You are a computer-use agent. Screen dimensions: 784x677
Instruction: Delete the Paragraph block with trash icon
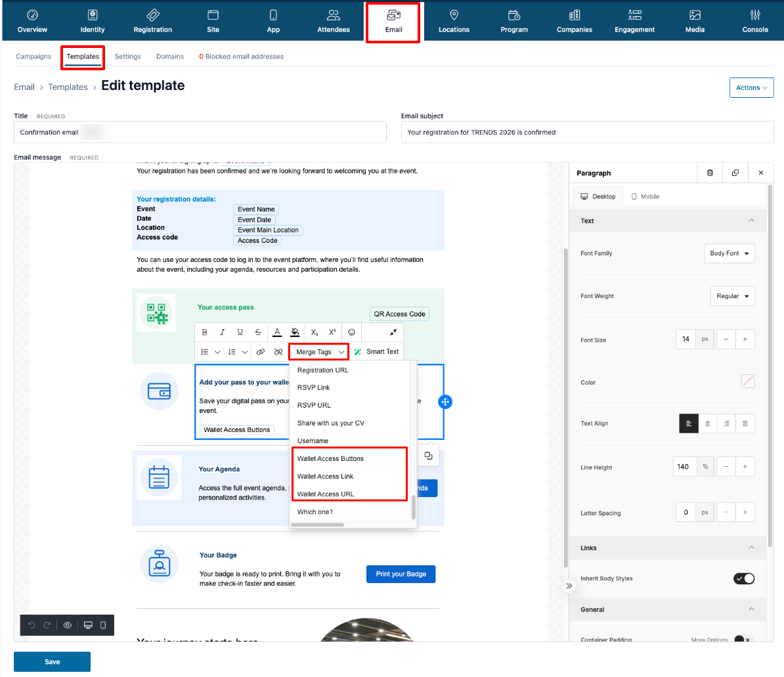pos(710,173)
